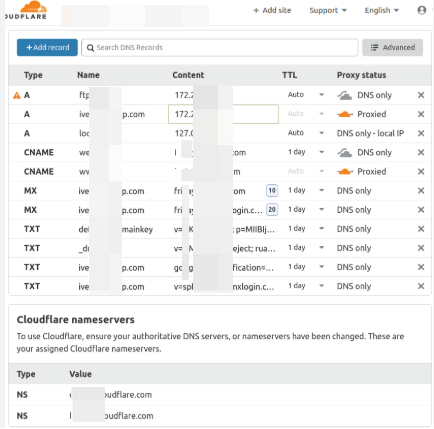Delete the TXT v=spf record
Viewport: 434px width, 429px height.
pos(421,286)
